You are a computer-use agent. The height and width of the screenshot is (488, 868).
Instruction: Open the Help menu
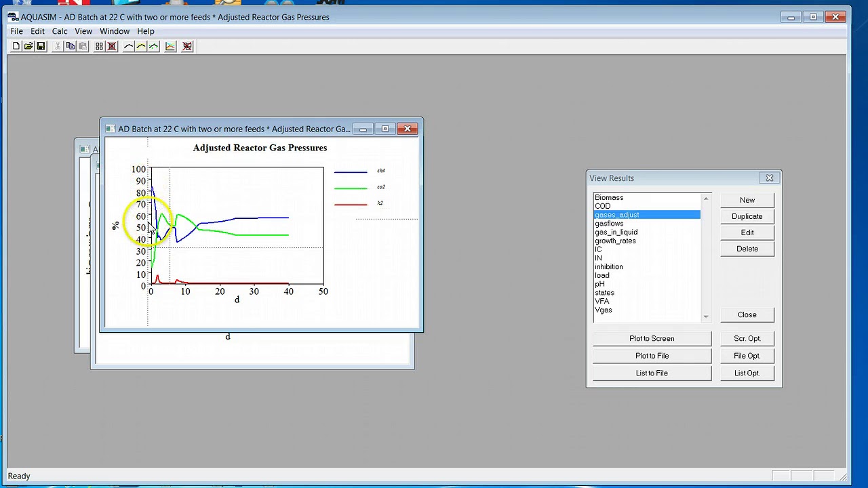146,31
